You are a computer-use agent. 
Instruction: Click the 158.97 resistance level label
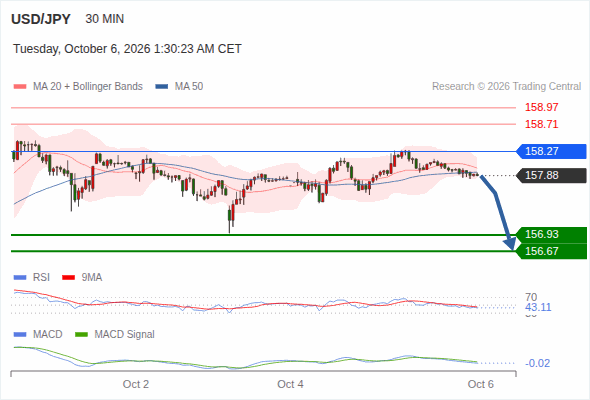(x=541, y=107)
